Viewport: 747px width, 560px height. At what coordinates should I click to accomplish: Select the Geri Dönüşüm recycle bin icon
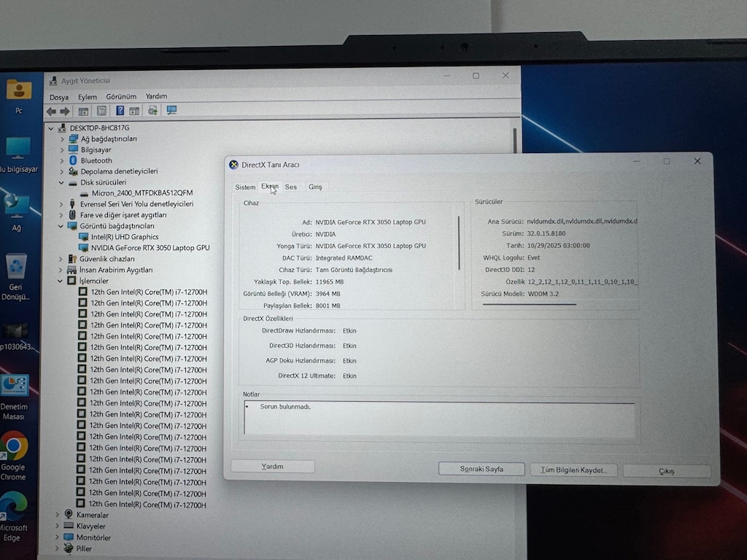(x=16, y=276)
